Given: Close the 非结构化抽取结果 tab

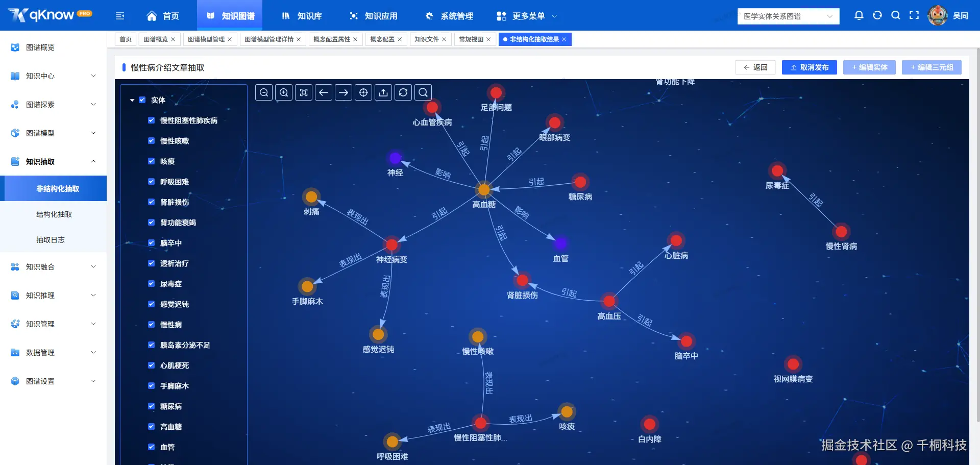Looking at the screenshot, I should pyautogui.click(x=564, y=39).
